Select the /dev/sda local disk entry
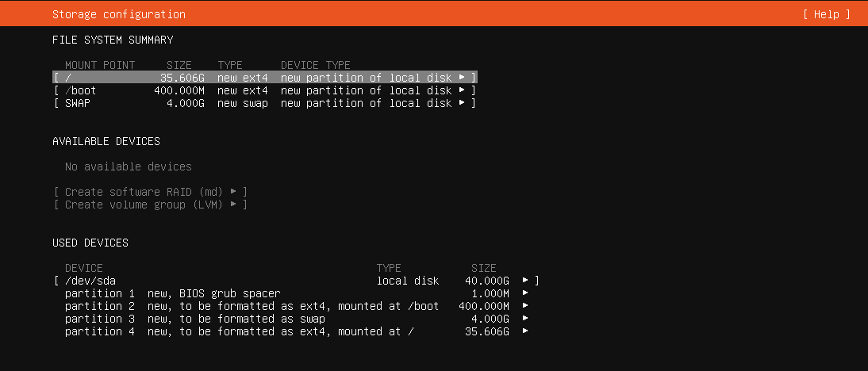 point(296,281)
